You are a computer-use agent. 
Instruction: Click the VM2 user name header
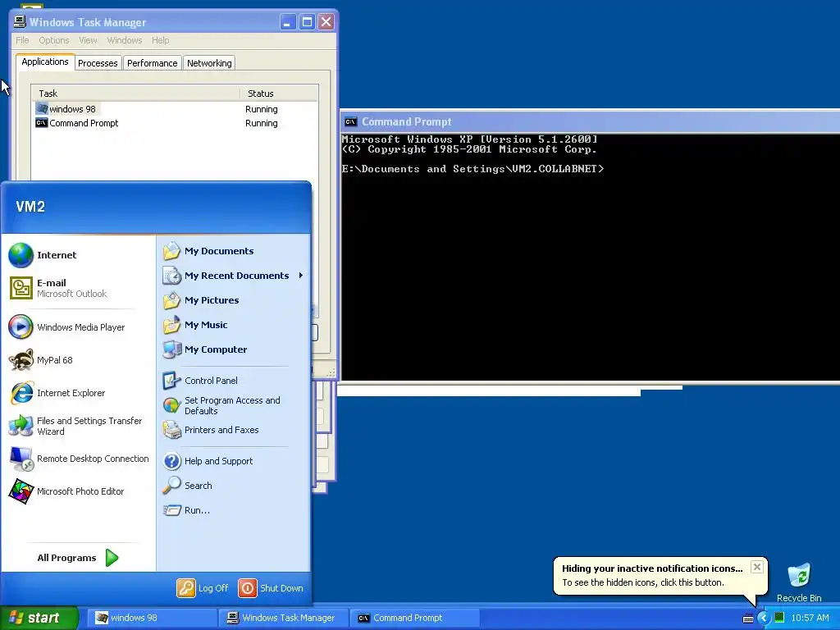click(30, 207)
